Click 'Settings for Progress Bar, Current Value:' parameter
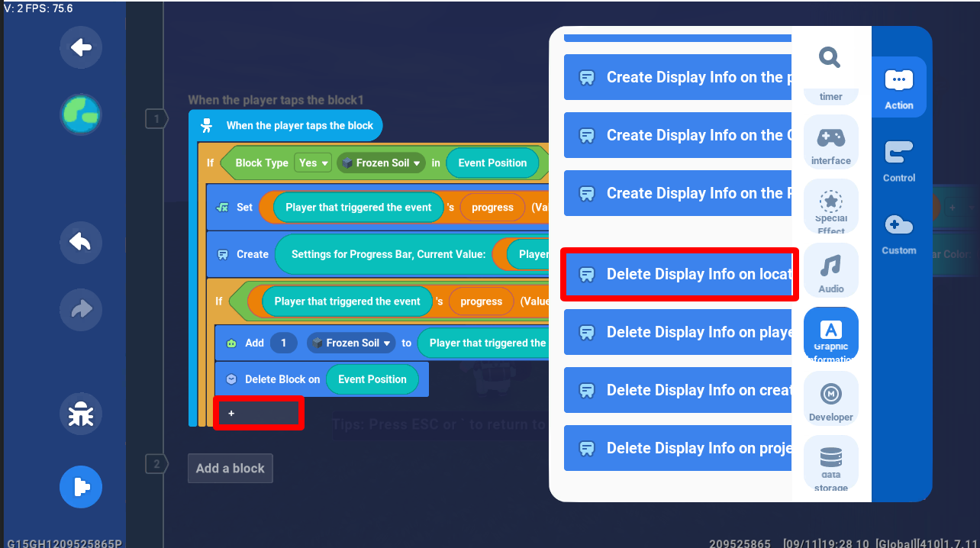Image resolution: width=980 pixels, height=548 pixels. coord(388,254)
